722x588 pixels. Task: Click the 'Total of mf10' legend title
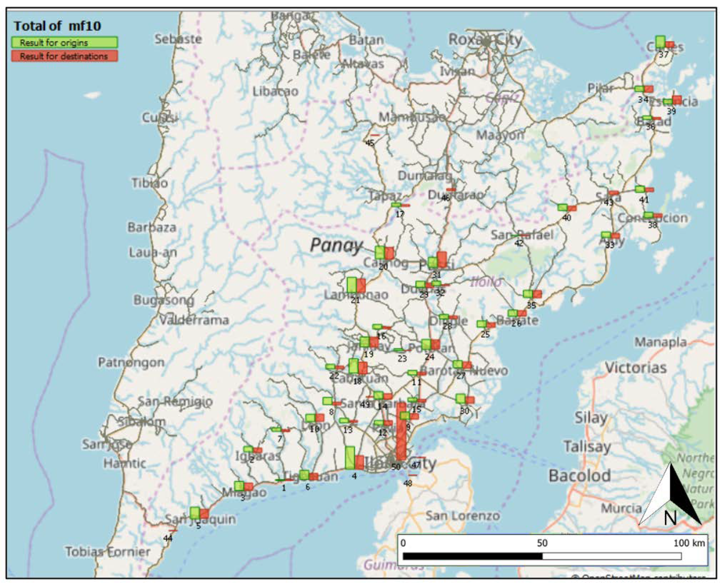coord(57,26)
